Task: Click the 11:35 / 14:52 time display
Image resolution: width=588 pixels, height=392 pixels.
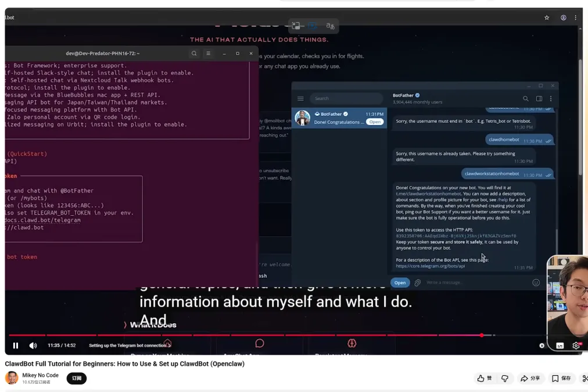Action: pyautogui.click(x=62, y=345)
